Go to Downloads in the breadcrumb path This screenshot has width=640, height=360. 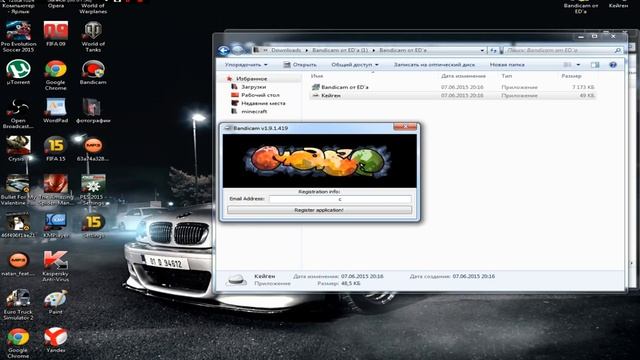point(286,50)
